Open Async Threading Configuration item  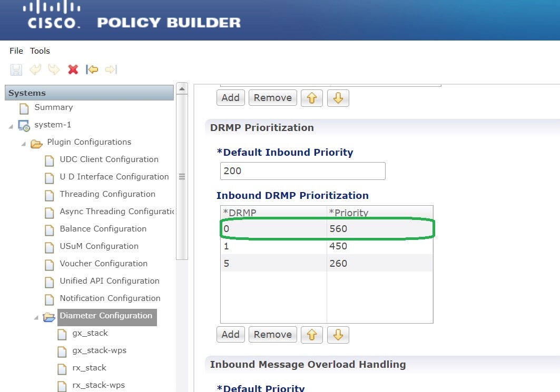tap(117, 212)
